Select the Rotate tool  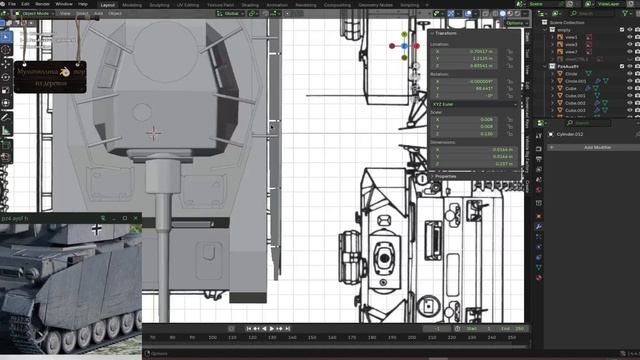click(6, 77)
